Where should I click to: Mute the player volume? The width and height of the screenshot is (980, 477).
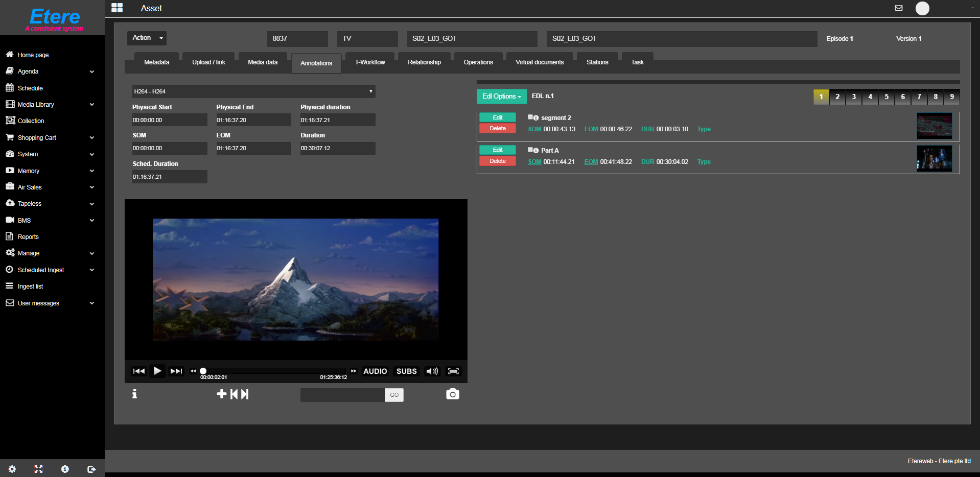tap(431, 371)
